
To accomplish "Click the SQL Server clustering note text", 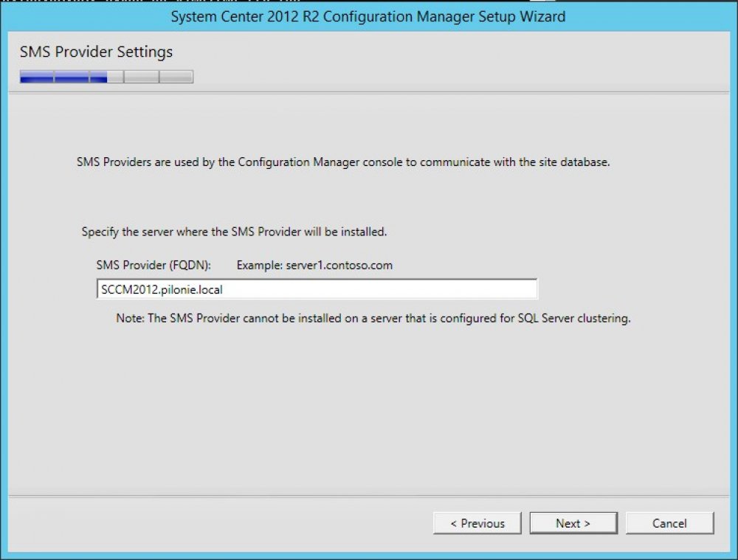I will point(373,319).
